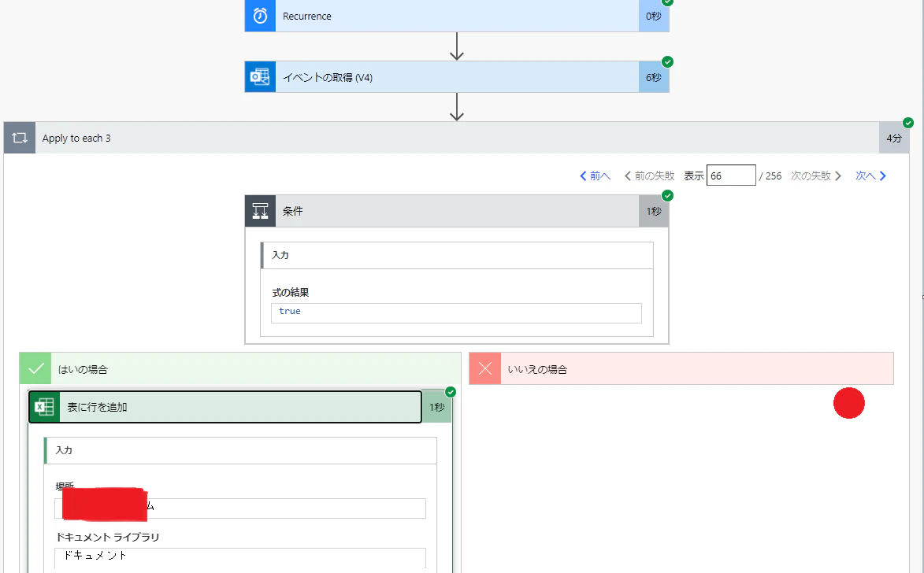Click the 4分 duration on Apply to each 3
Screen dimensions: 924x573
click(894, 138)
